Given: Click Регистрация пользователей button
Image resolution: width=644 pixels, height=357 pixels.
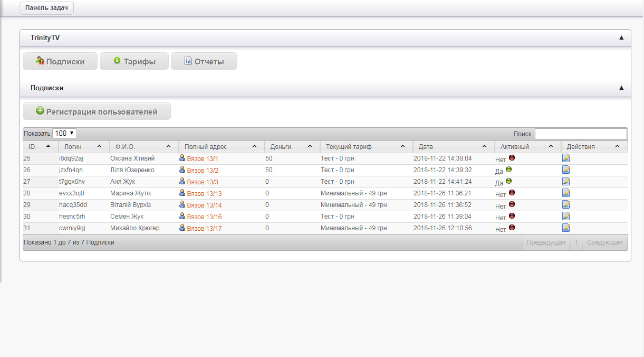Looking at the screenshot, I should pyautogui.click(x=97, y=111).
